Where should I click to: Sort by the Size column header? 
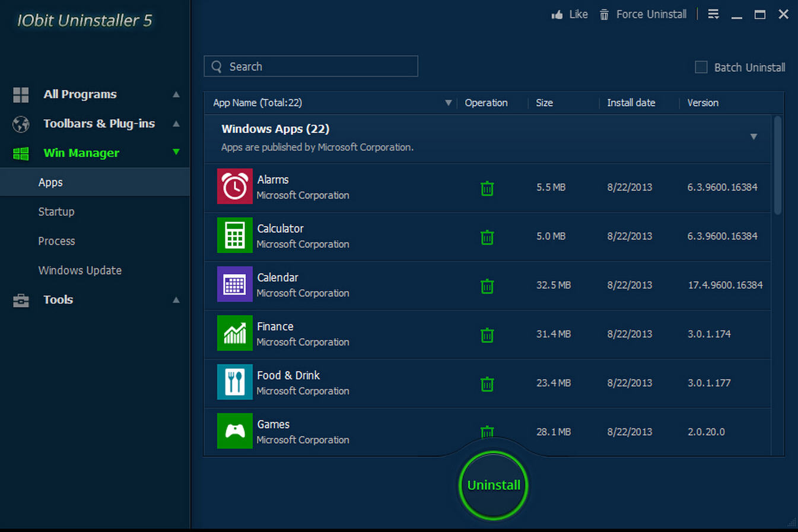click(544, 103)
